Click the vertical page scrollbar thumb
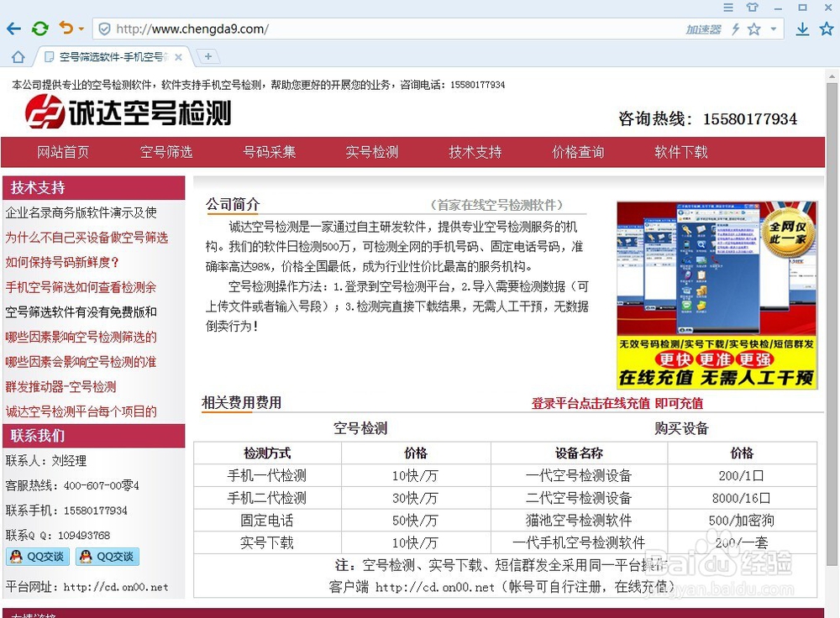Viewport: 840px width, 618px height. pos(832,324)
